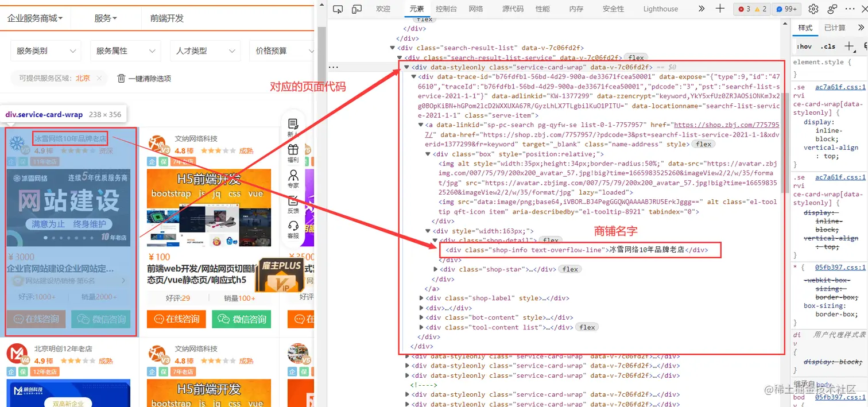
Task: Toggle the .cls class editor
Action: [x=828, y=46]
